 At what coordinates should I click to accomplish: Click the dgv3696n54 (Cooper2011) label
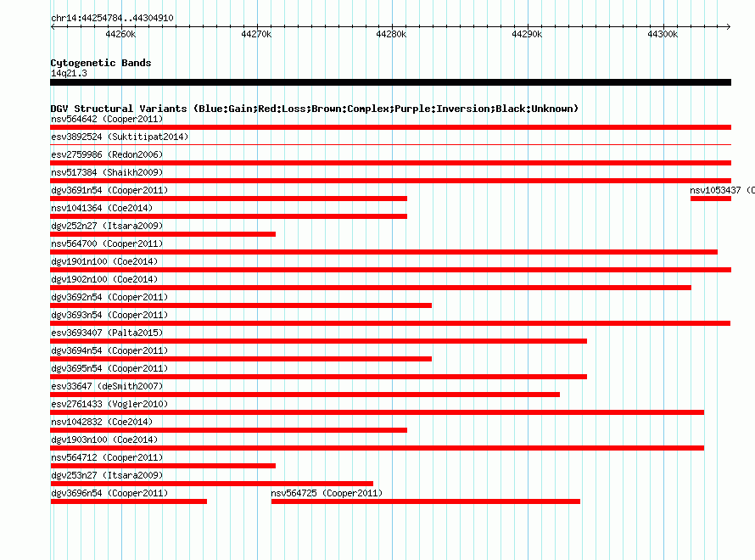coord(109,493)
